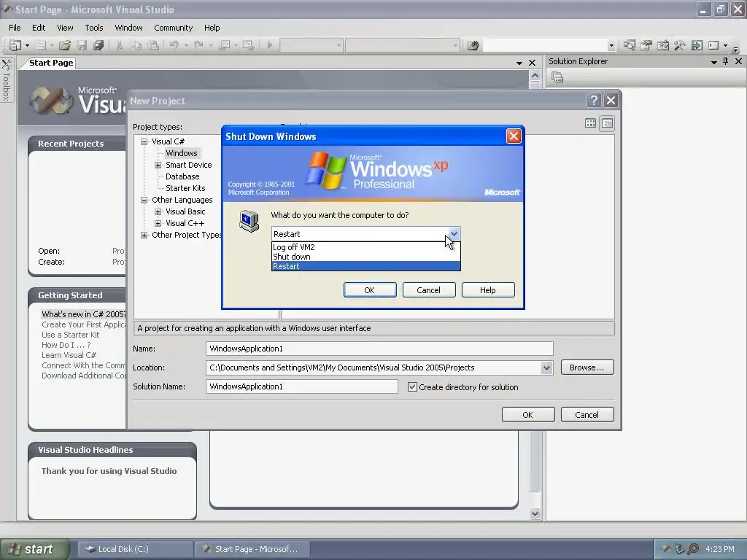Choose Restart from the dropdown list

[x=366, y=266]
